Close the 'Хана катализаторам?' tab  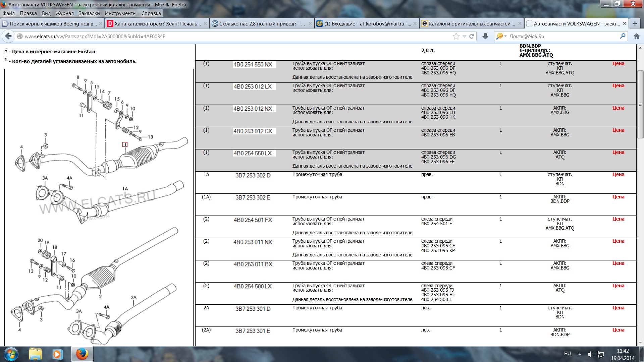point(205,23)
